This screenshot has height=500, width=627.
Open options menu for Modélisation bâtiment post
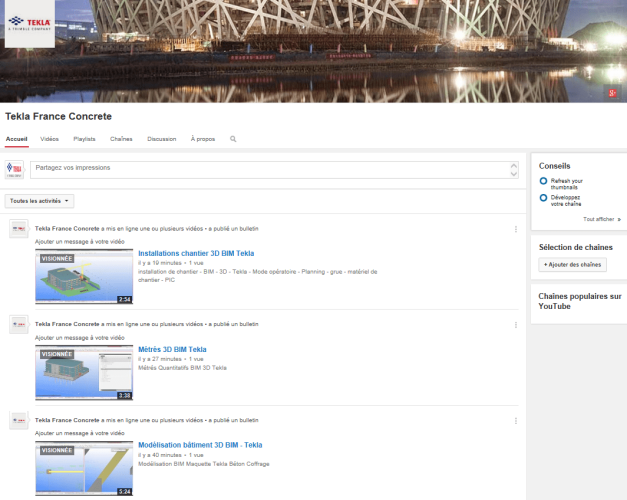tap(515, 421)
